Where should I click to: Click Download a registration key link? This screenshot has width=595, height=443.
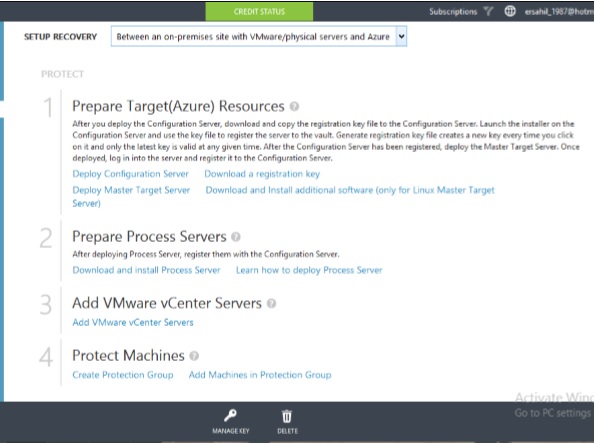pyautogui.click(x=262, y=174)
